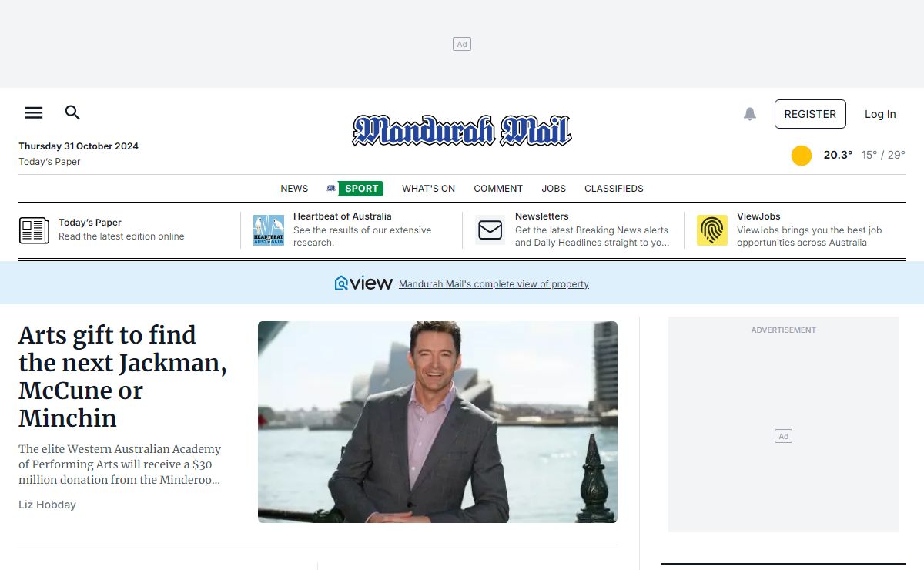Click the date Thursday 31 October 2024
This screenshot has width=924, height=570.
click(x=79, y=146)
